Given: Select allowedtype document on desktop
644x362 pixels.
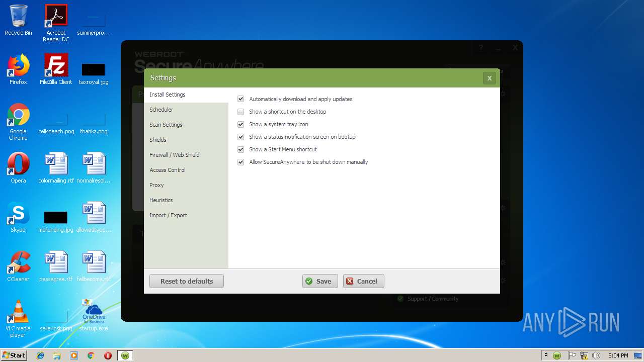Looking at the screenshot, I should pyautogui.click(x=94, y=217).
